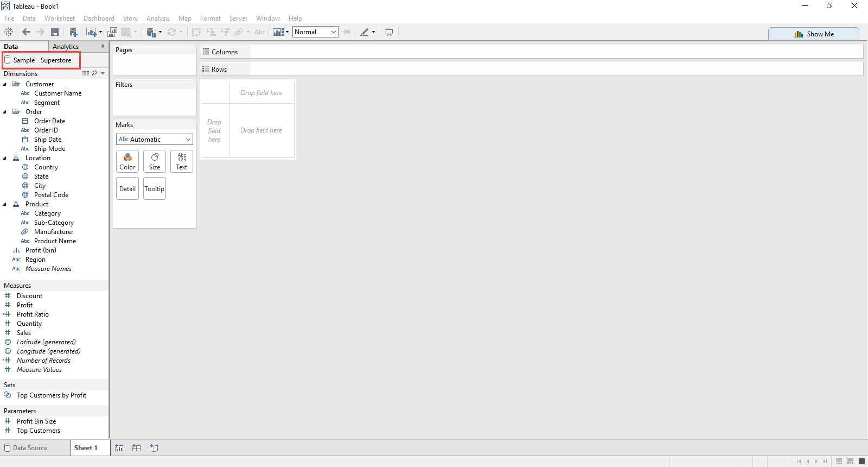Create a new worksheet from toolbar
The image size is (868, 467).
[x=91, y=32]
